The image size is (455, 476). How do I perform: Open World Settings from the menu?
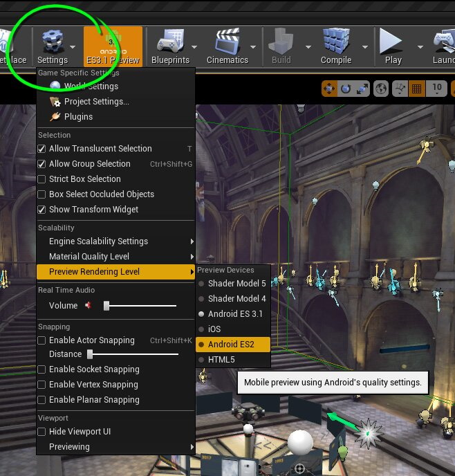pos(91,86)
